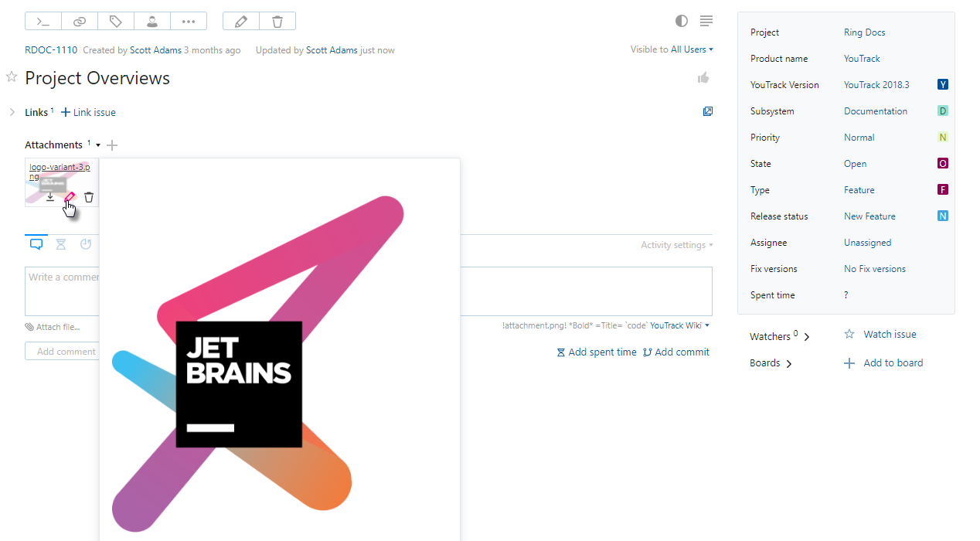
Task: Open the more actions ellipsis menu
Action: [189, 21]
